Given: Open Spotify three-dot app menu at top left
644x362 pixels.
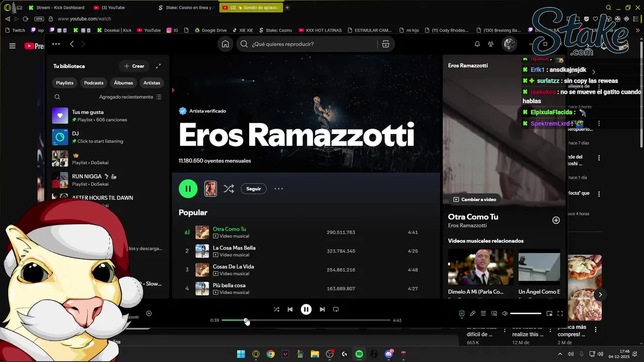Looking at the screenshot, I should click(x=56, y=44).
